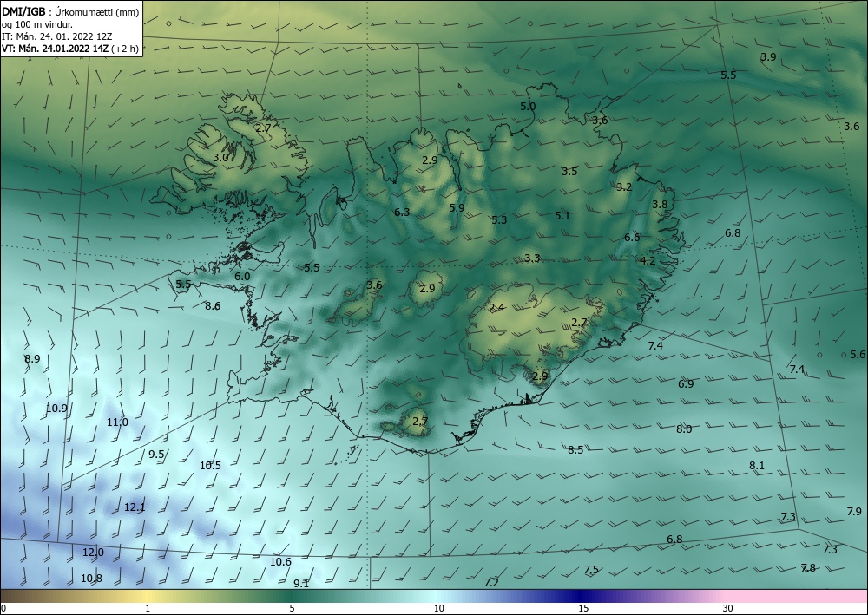This screenshot has width=868, height=615.
Task: Click the 8.0 value on the map
Action: coord(684,429)
